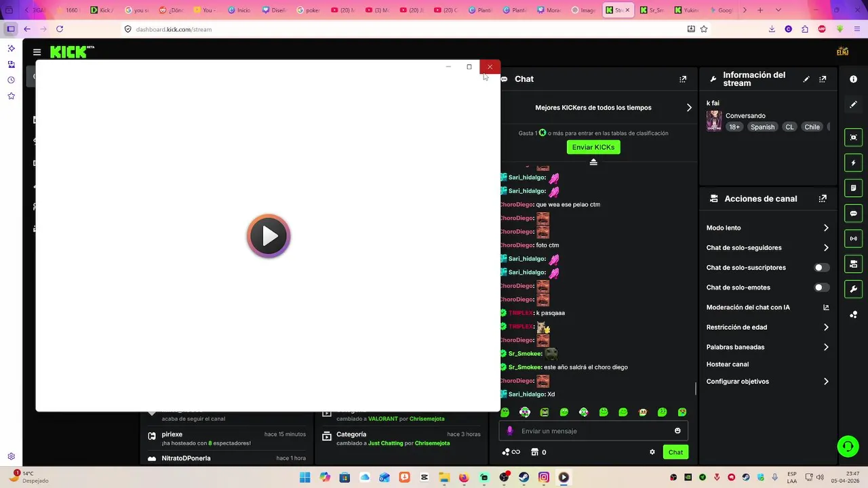The height and width of the screenshot is (488, 868).
Task: Select the Chile tag
Action: 812,127
